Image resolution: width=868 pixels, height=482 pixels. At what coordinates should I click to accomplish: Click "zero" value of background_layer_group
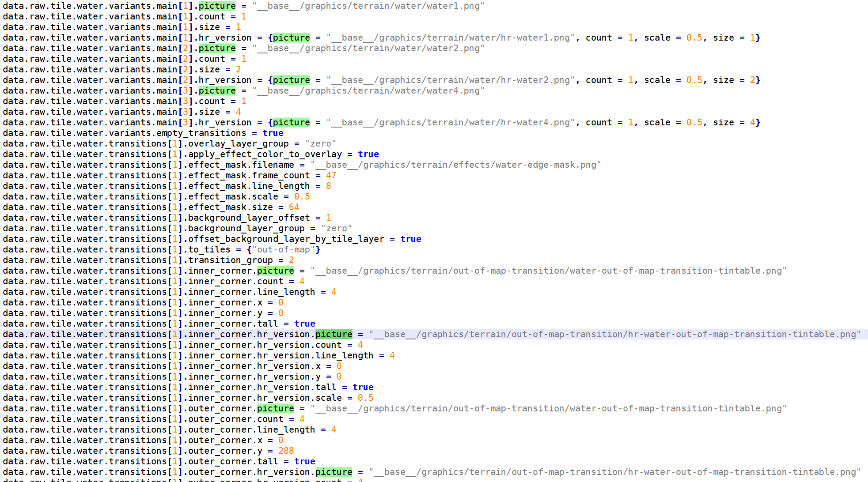(336, 228)
